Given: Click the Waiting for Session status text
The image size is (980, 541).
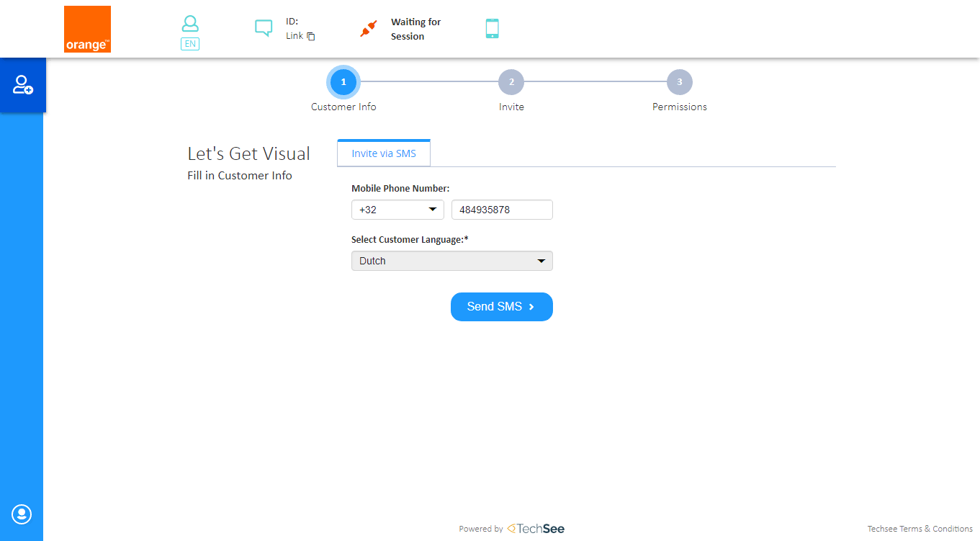Looking at the screenshot, I should tap(415, 29).
